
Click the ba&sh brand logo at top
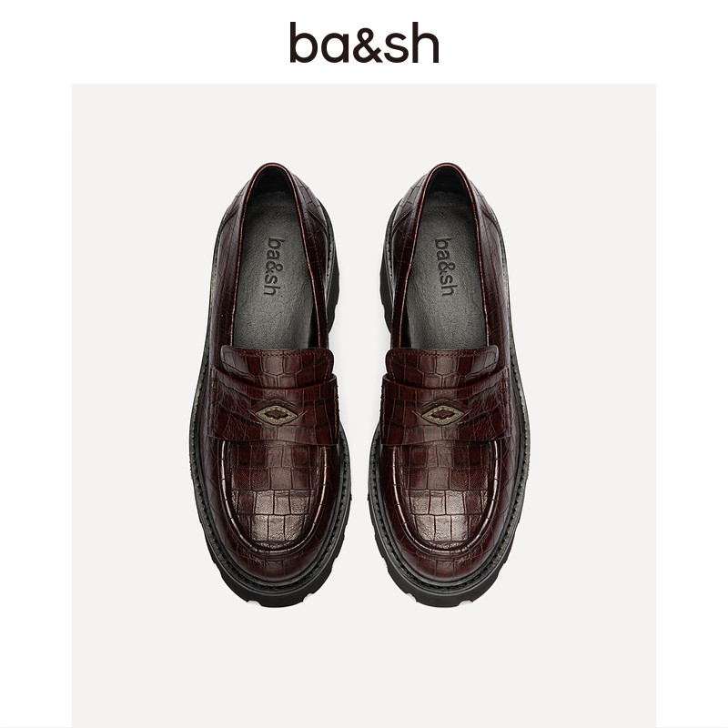click(364, 42)
